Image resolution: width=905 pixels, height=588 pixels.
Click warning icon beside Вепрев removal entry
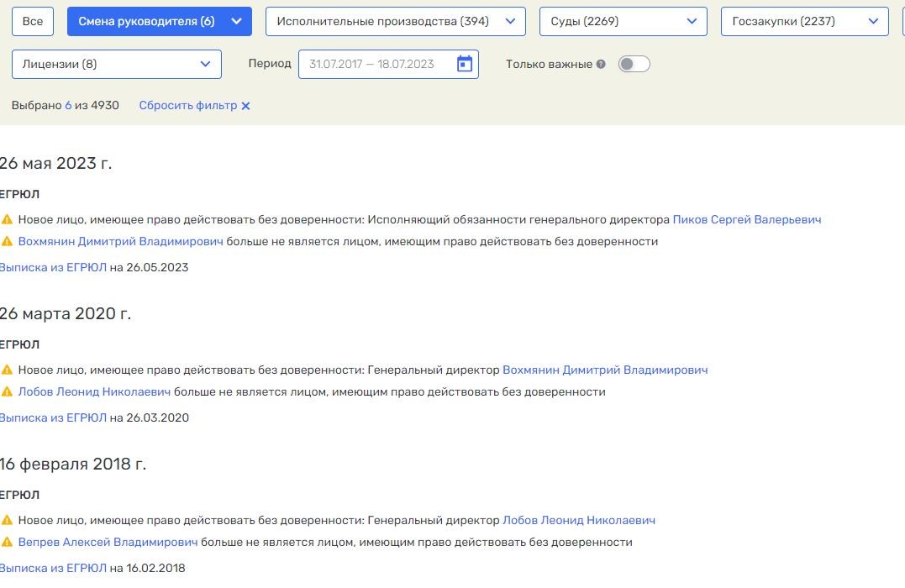7,543
